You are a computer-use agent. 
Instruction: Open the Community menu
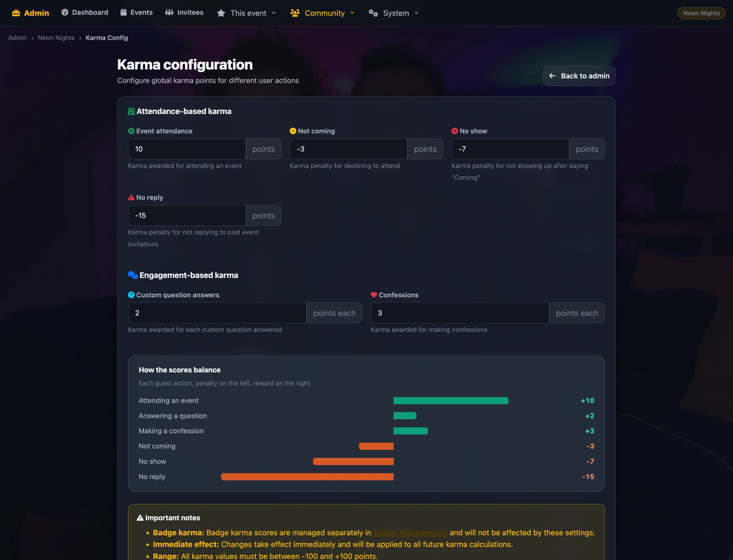point(323,13)
